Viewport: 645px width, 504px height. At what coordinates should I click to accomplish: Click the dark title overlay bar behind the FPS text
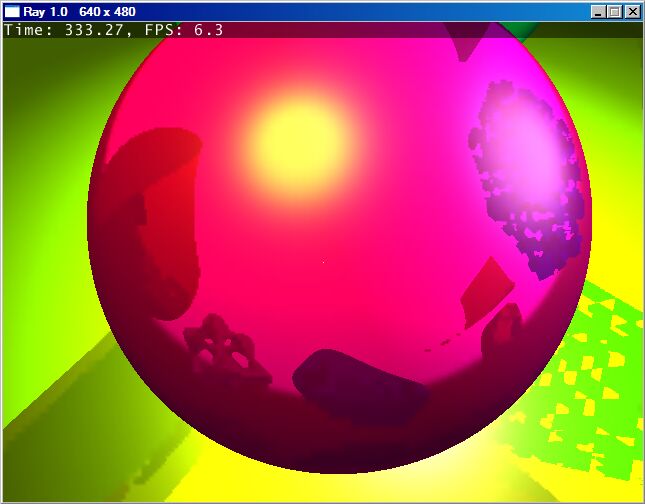click(x=400, y=30)
